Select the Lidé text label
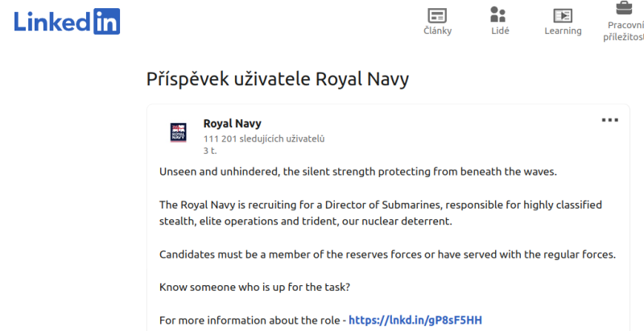 click(498, 31)
